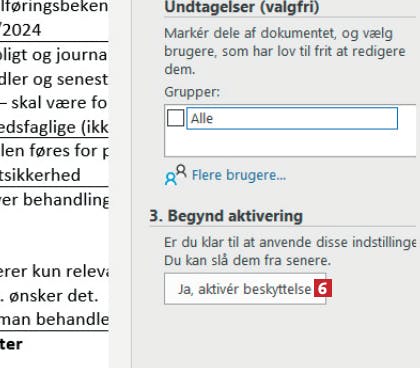Click the Er du klar til at anvende text
The width and height of the screenshot is (420, 368).
290,242
